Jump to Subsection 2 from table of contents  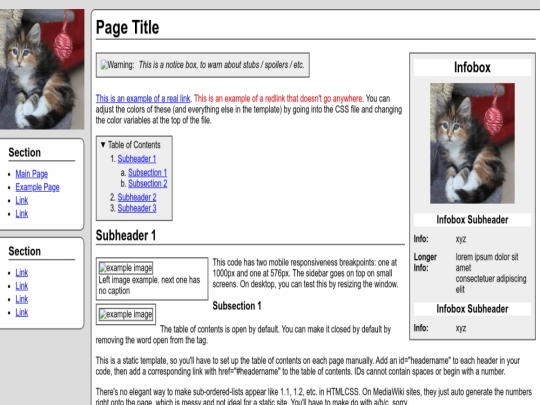click(147, 183)
